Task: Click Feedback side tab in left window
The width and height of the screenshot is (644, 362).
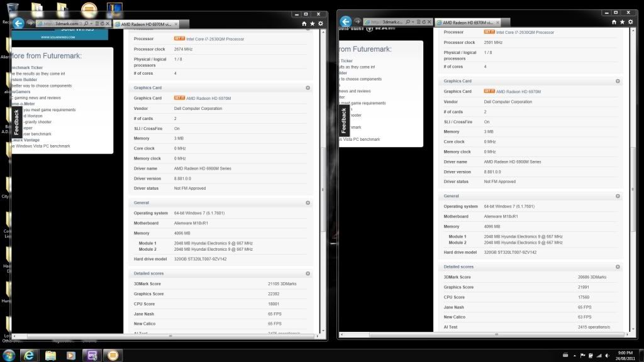Action: (16, 122)
